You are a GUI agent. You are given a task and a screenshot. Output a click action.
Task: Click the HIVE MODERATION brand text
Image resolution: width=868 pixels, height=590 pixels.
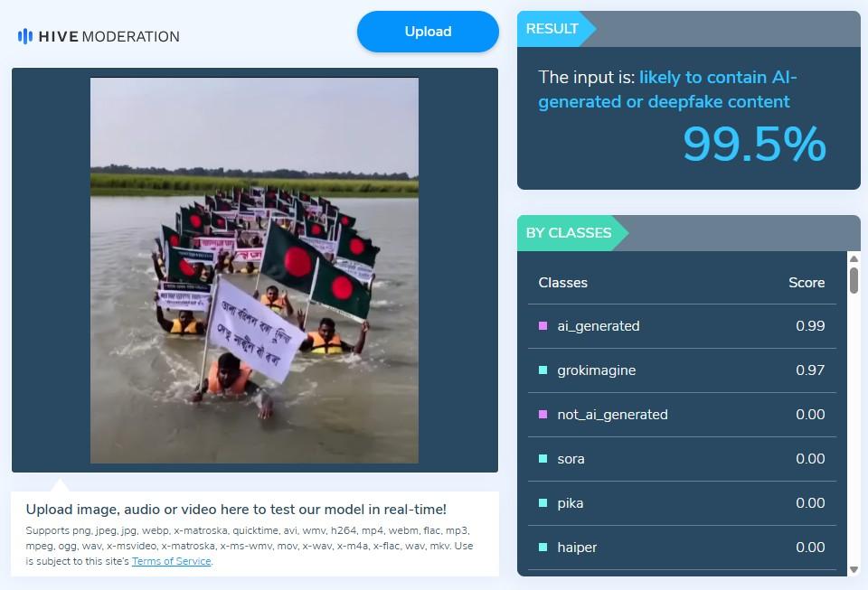pyautogui.click(x=109, y=36)
